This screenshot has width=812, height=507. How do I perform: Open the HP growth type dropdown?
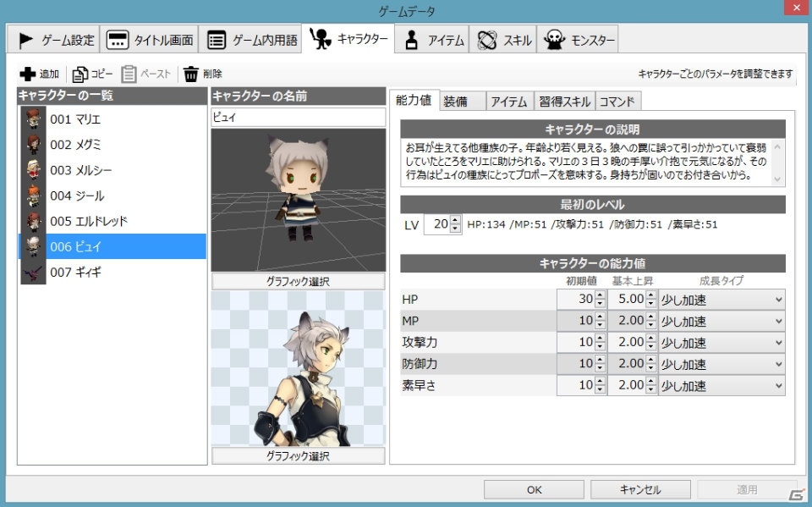coord(721,300)
